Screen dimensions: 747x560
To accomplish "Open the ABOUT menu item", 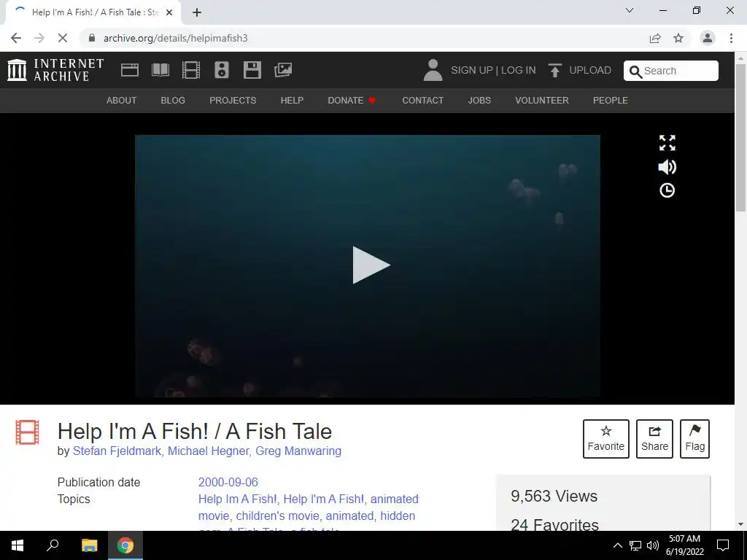I will [x=122, y=101].
